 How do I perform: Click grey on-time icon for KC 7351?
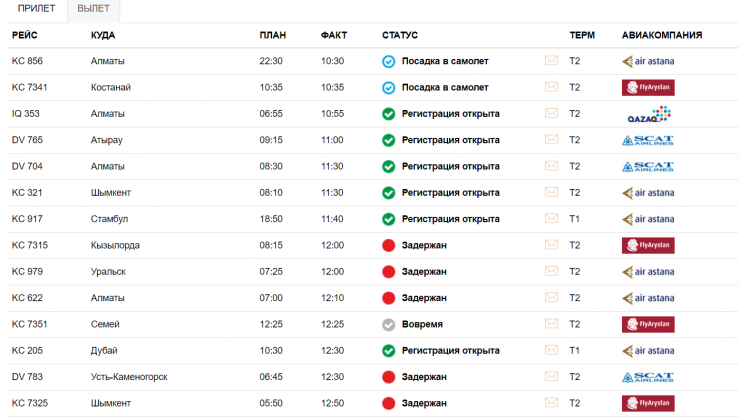point(389,324)
